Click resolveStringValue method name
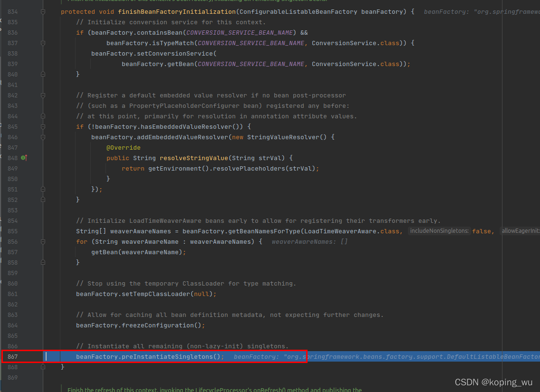The height and width of the screenshot is (392, 540). (x=194, y=158)
